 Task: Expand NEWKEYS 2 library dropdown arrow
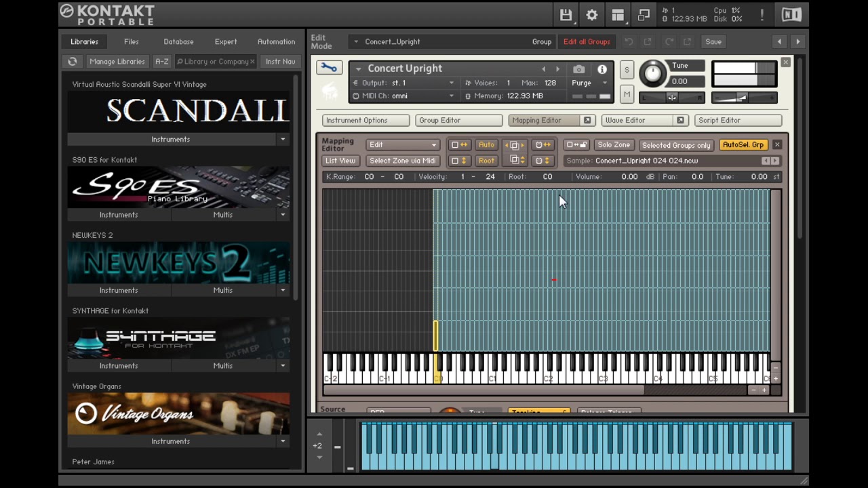tap(283, 290)
